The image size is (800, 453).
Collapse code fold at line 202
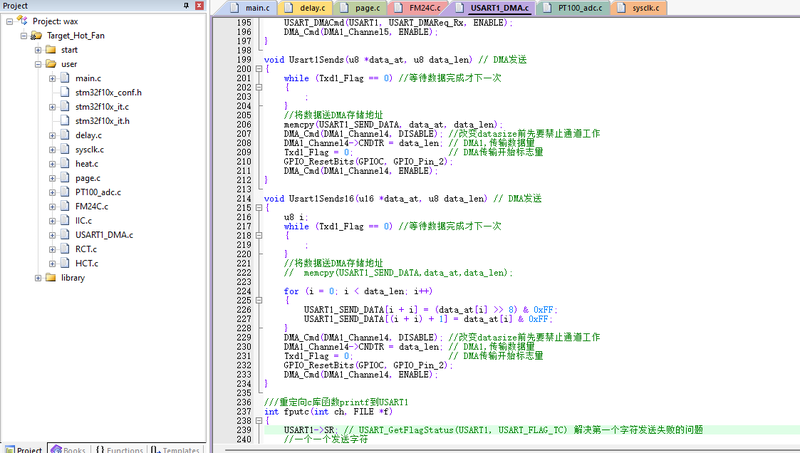click(259, 87)
